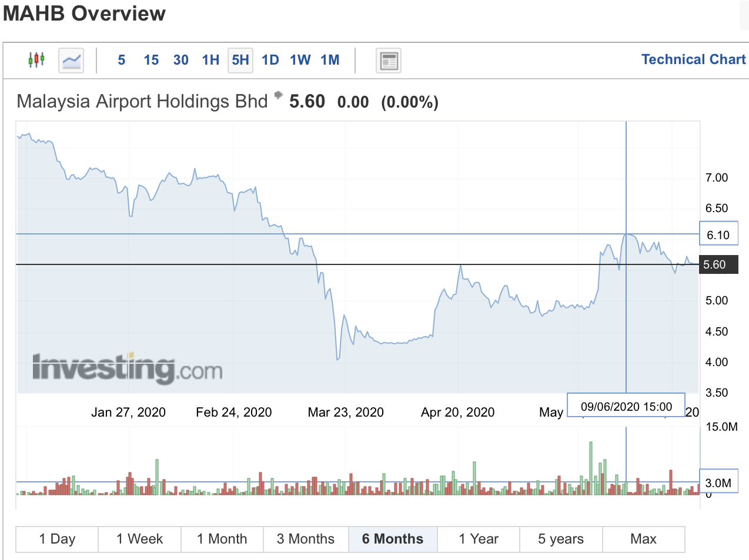Click the 09/06/2020 crosshair date label
The width and height of the screenshot is (749, 560).
tap(626, 405)
